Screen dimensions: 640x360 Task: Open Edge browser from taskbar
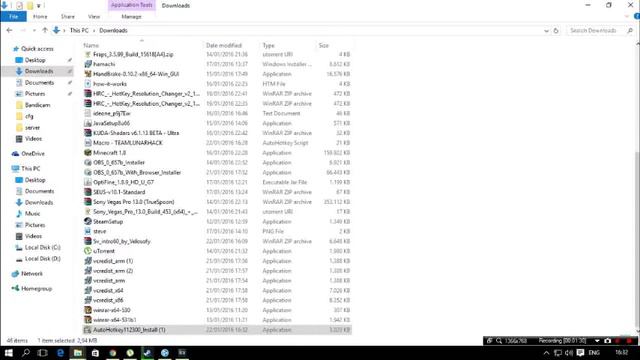pyautogui.click(x=60, y=353)
